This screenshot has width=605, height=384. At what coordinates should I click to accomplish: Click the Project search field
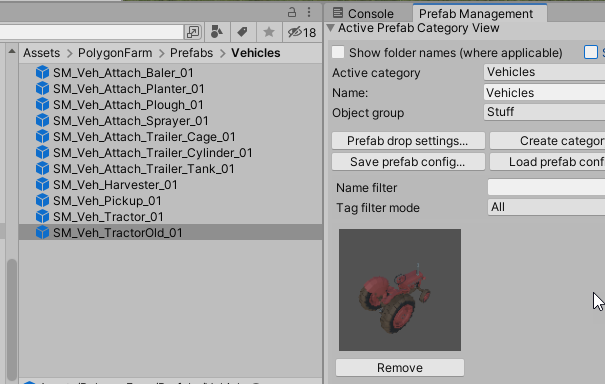[x=91, y=32]
